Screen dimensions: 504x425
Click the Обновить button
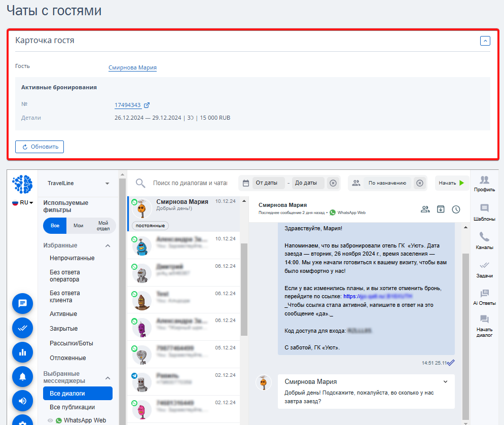click(40, 147)
